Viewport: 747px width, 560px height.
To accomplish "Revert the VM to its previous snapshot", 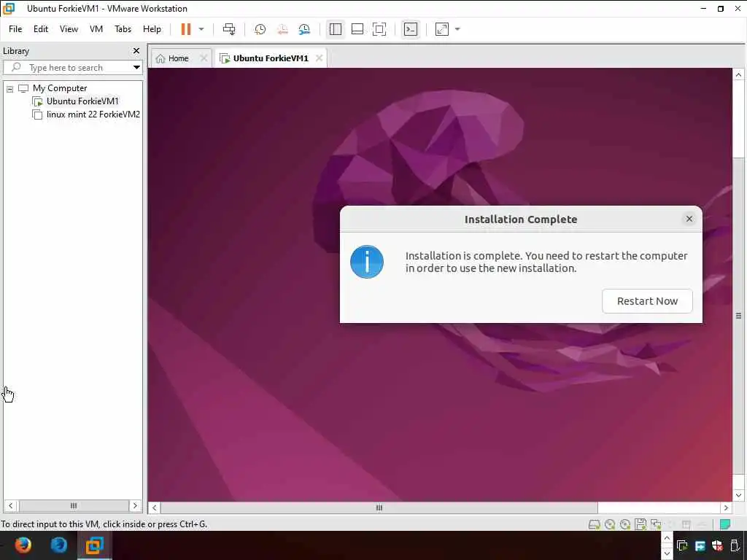I will coord(282,29).
